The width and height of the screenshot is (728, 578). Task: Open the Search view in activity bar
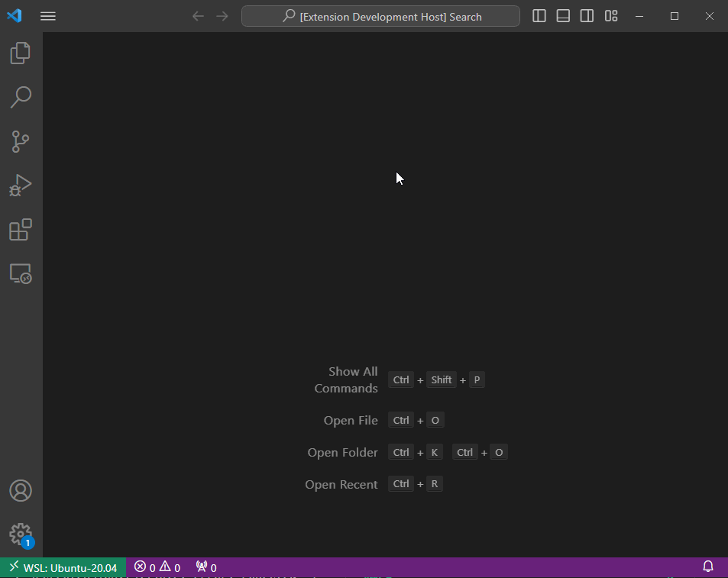(x=21, y=97)
